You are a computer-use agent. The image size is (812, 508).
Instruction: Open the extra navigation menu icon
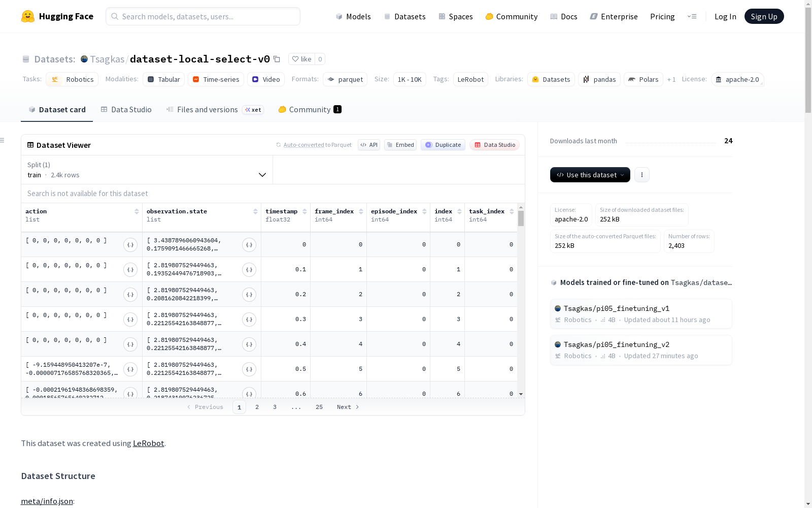[692, 16]
